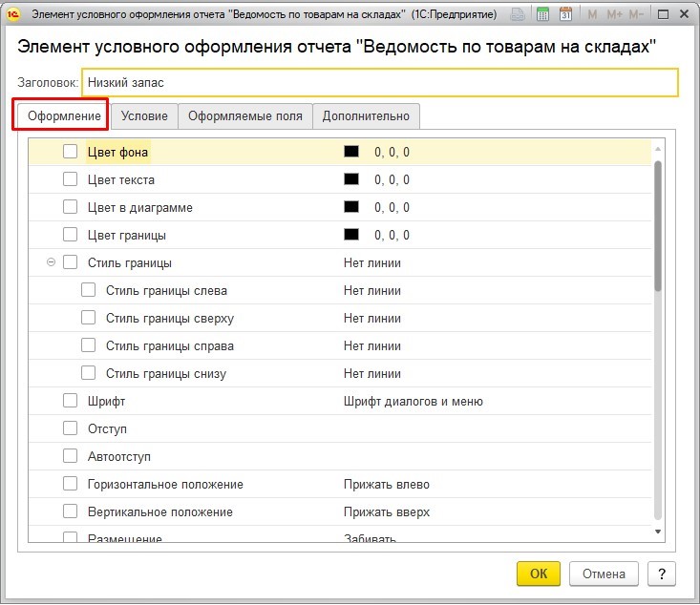Image resolution: width=700 pixels, height=605 pixels.
Task: Click the scrollbar up arrow
Action: (x=658, y=149)
